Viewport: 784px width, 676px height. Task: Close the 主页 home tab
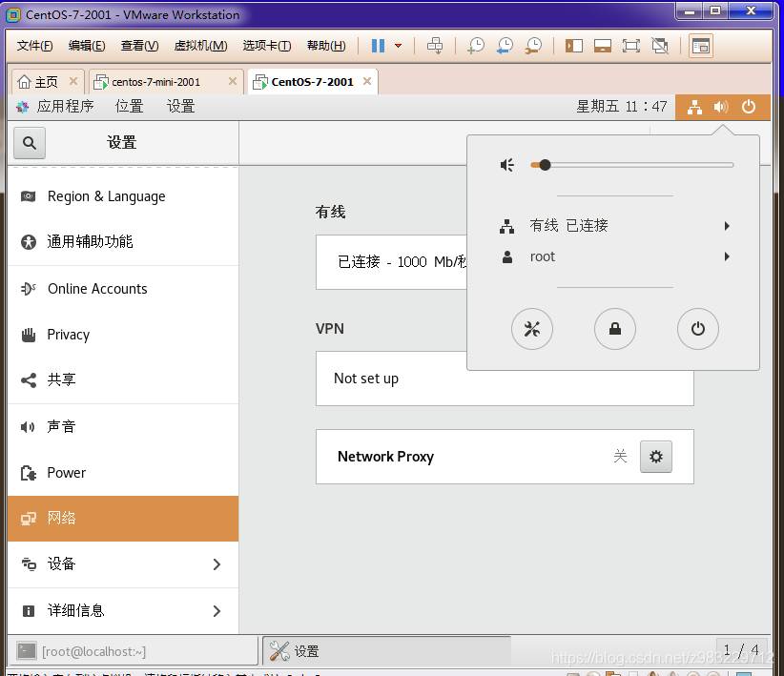coord(73,81)
